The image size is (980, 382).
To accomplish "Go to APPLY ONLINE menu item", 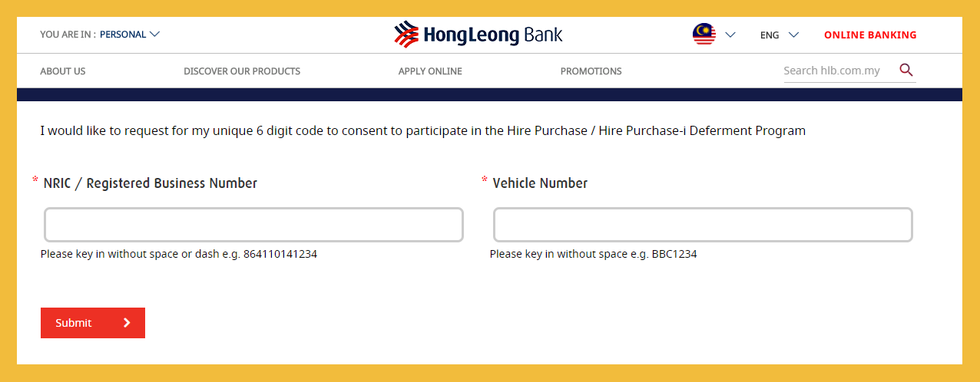I will (430, 71).
